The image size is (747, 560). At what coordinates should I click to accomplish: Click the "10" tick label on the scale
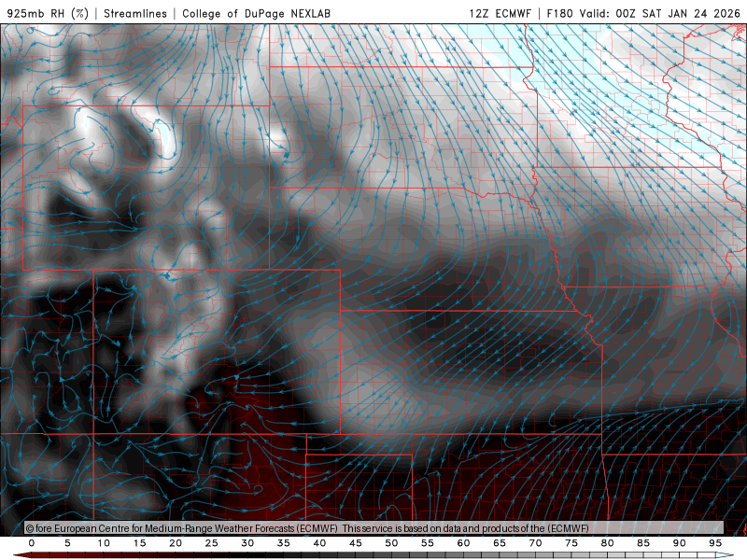point(104,543)
